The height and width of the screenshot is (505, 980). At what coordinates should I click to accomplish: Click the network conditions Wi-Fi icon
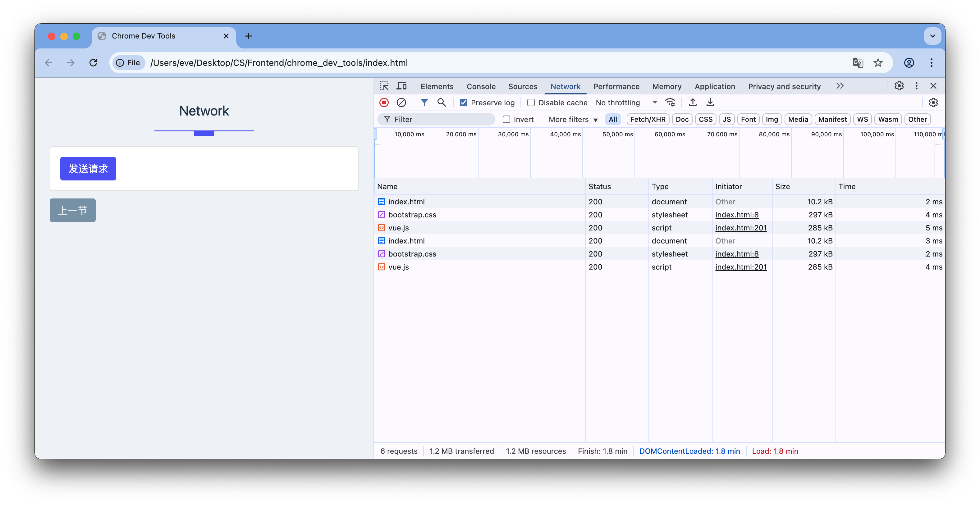click(x=670, y=102)
